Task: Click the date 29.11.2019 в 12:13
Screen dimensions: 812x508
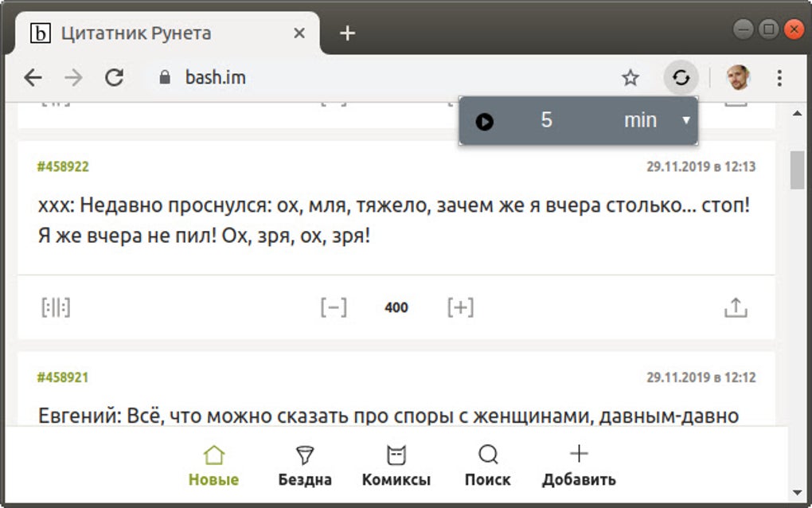Action: tap(701, 166)
